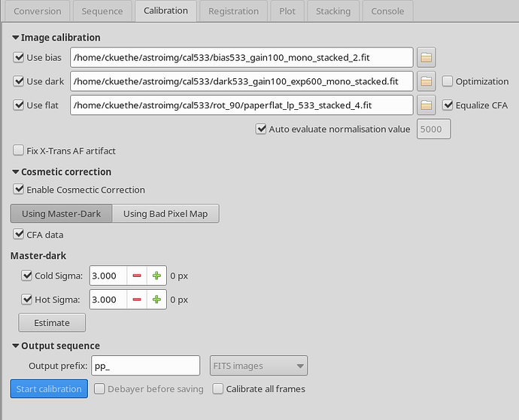Collapse the Output sequence section

click(x=15, y=345)
